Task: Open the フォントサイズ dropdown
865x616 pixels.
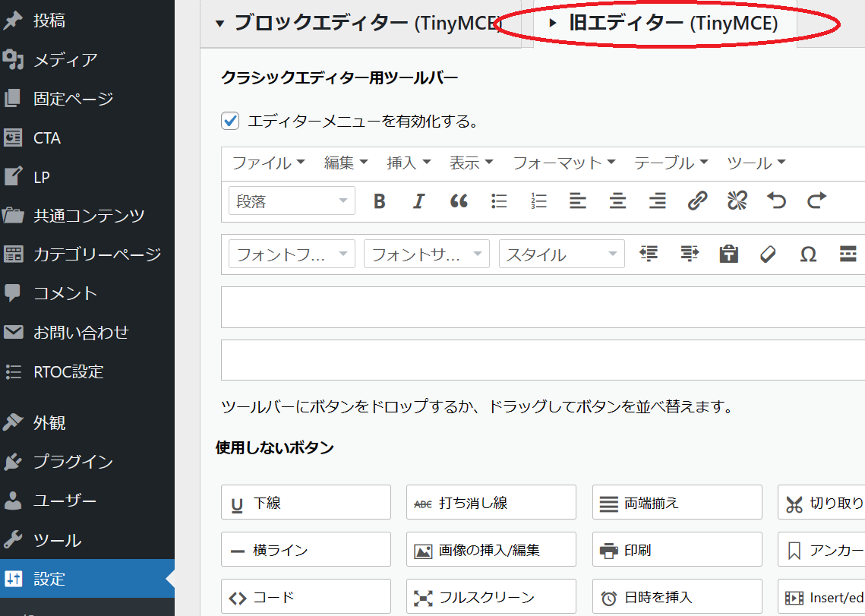Action: 426,254
